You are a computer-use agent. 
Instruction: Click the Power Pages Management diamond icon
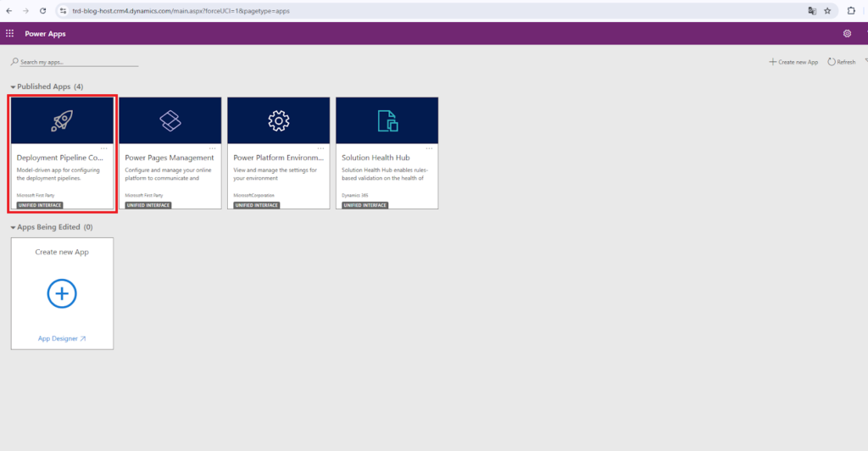click(170, 121)
